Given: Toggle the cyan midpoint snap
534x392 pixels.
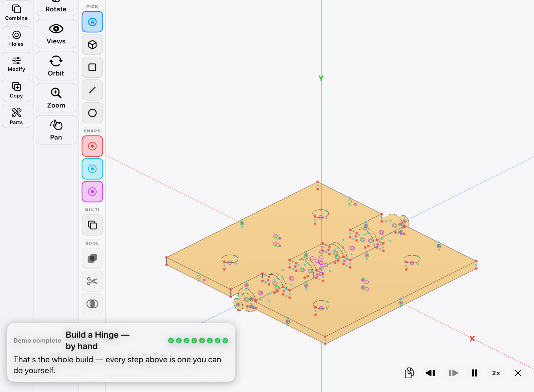Looking at the screenshot, I should coord(92,169).
